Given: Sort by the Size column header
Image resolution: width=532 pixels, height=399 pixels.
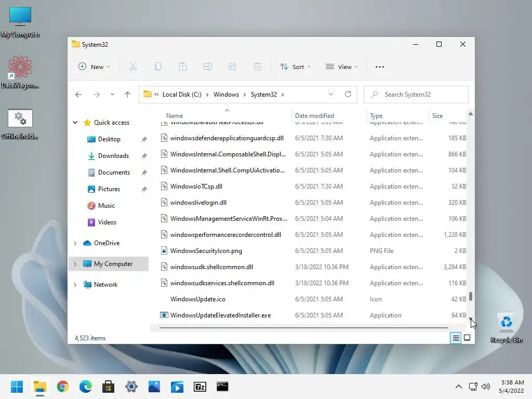Looking at the screenshot, I should (437, 116).
